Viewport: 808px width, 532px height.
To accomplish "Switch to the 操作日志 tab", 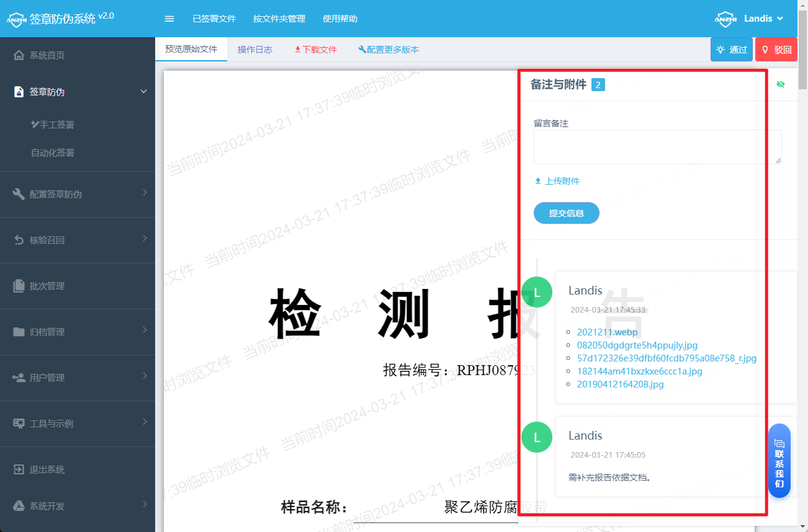I will pyautogui.click(x=254, y=50).
